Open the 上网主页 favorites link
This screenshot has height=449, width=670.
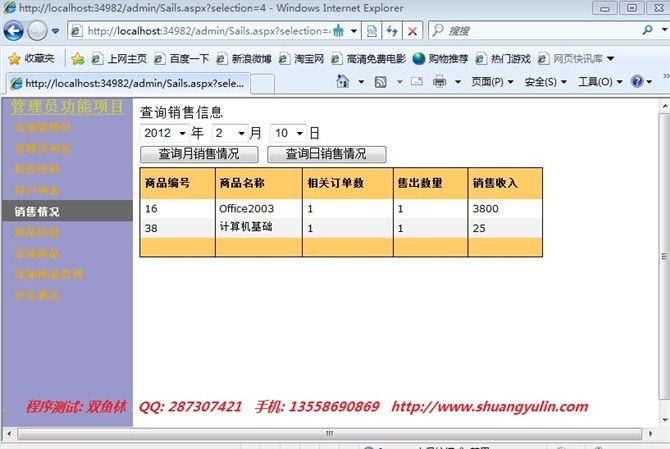coord(119,59)
